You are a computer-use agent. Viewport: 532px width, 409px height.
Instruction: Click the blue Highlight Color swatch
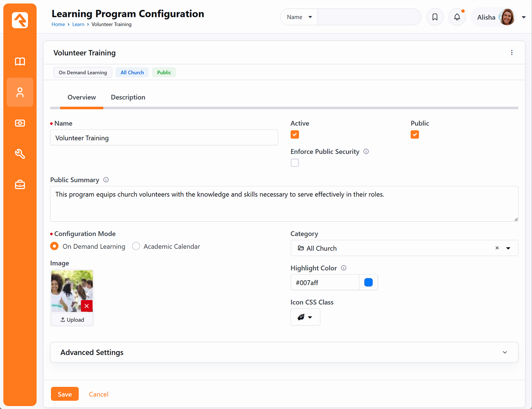(368, 283)
